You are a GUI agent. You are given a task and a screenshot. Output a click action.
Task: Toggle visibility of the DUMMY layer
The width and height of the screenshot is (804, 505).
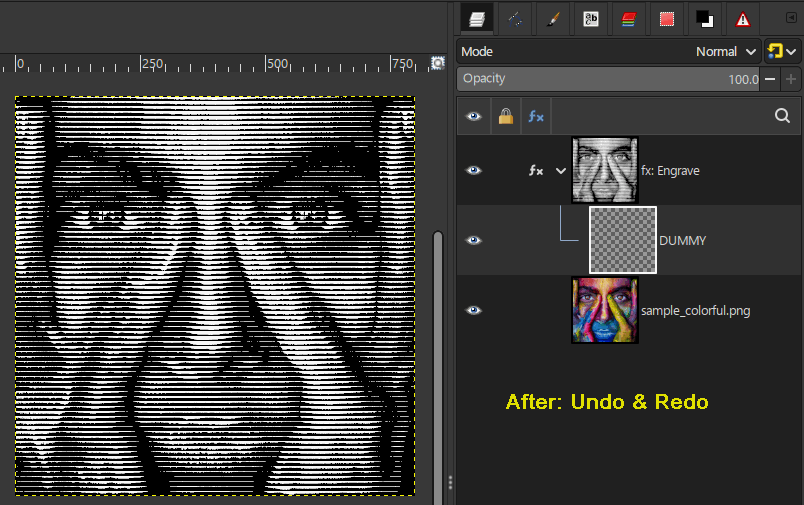pyautogui.click(x=473, y=240)
